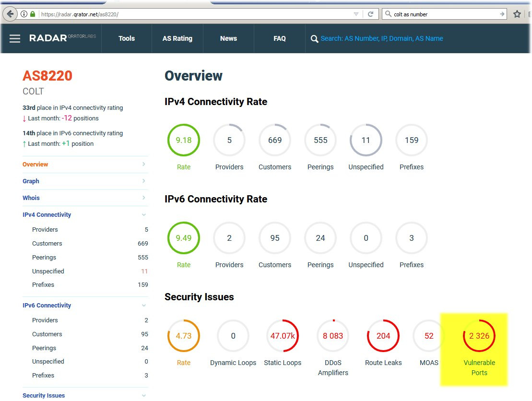Image resolution: width=532 pixels, height=401 pixels.
Task: Open IPv4 Peerings in sidebar (555)
Action: click(90, 258)
